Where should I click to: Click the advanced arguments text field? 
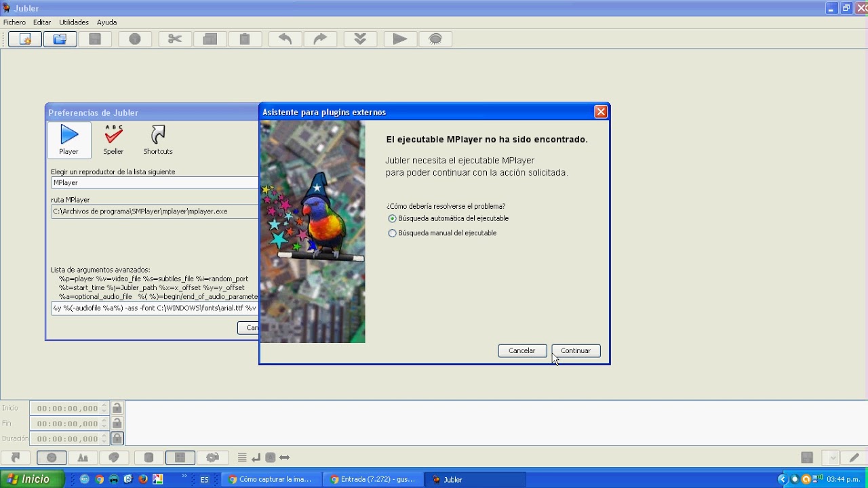coord(155,308)
